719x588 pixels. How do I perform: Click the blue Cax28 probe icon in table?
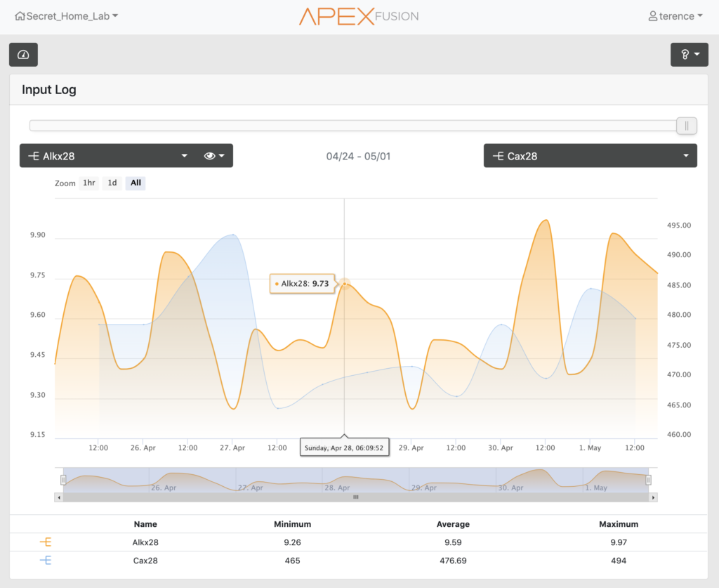pos(46,561)
